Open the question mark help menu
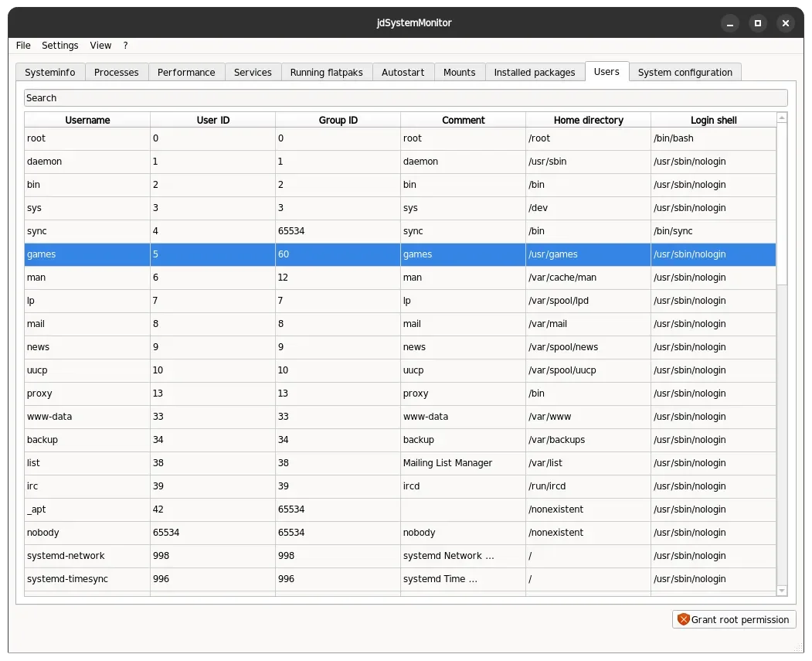The image size is (812, 661). click(125, 46)
